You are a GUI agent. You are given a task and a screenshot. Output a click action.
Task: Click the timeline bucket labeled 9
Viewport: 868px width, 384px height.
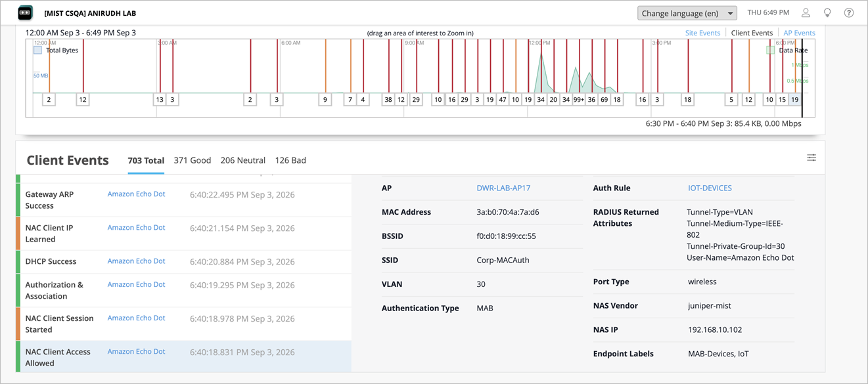click(x=325, y=100)
